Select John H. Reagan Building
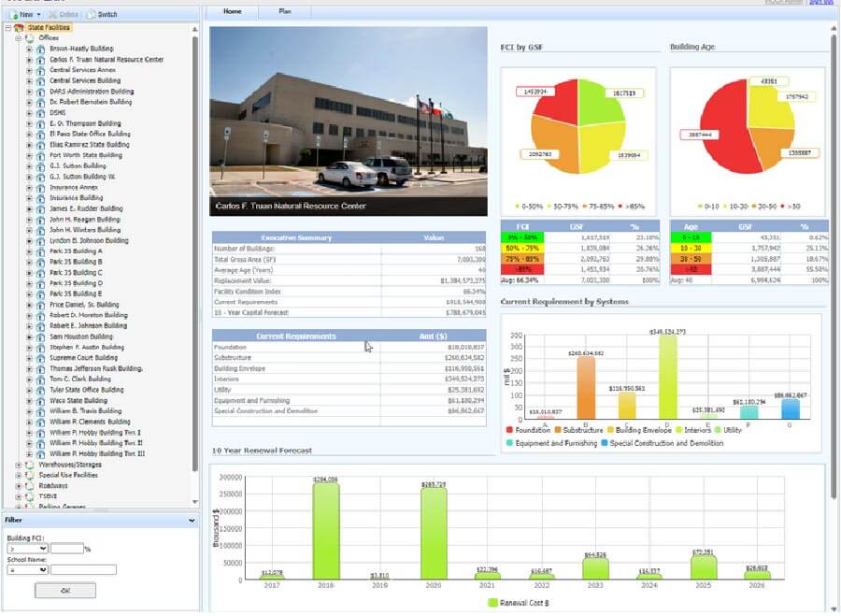 [x=85, y=220]
